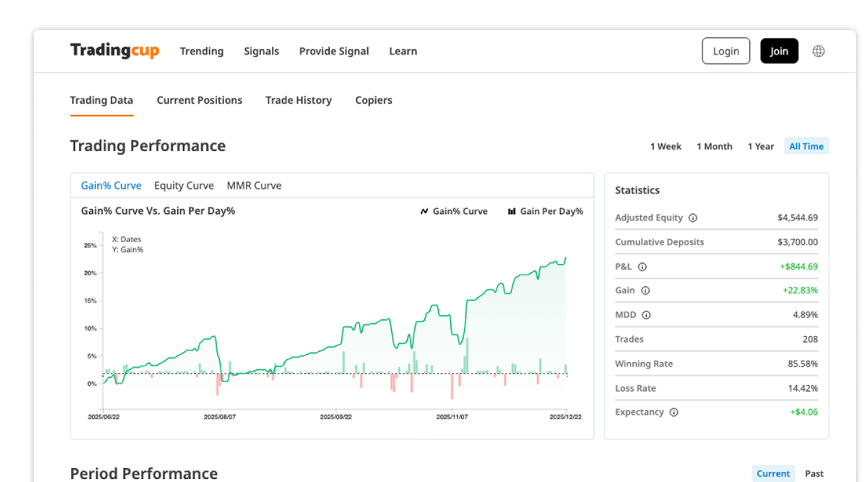Open the Expectancy info tooltip icon
868x482 pixels.
tap(675, 412)
